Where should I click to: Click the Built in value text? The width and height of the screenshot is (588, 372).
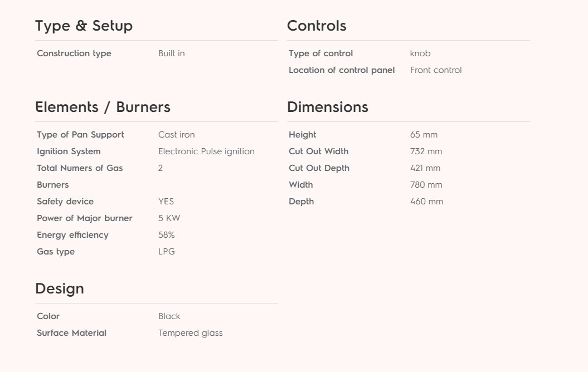tap(171, 53)
